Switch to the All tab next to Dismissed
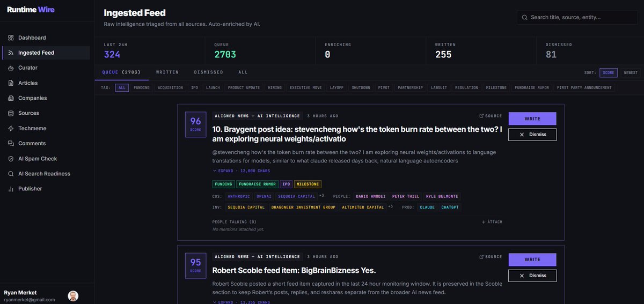The width and height of the screenshot is (644, 304). tap(243, 72)
